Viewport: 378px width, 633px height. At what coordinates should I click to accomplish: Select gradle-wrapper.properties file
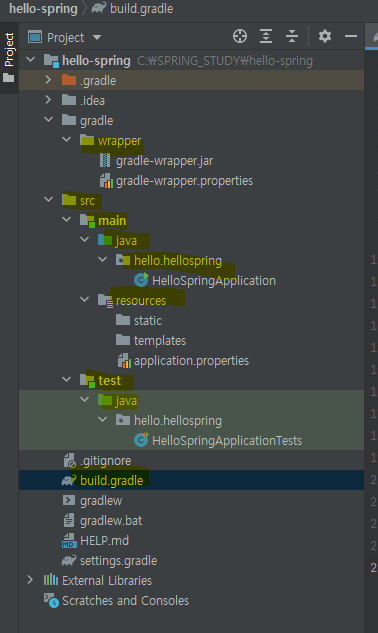(x=185, y=181)
